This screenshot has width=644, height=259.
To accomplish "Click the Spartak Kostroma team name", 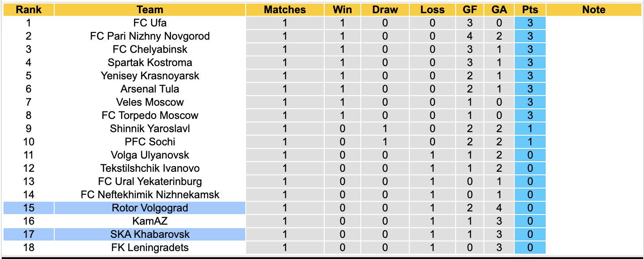I will [x=150, y=63].
